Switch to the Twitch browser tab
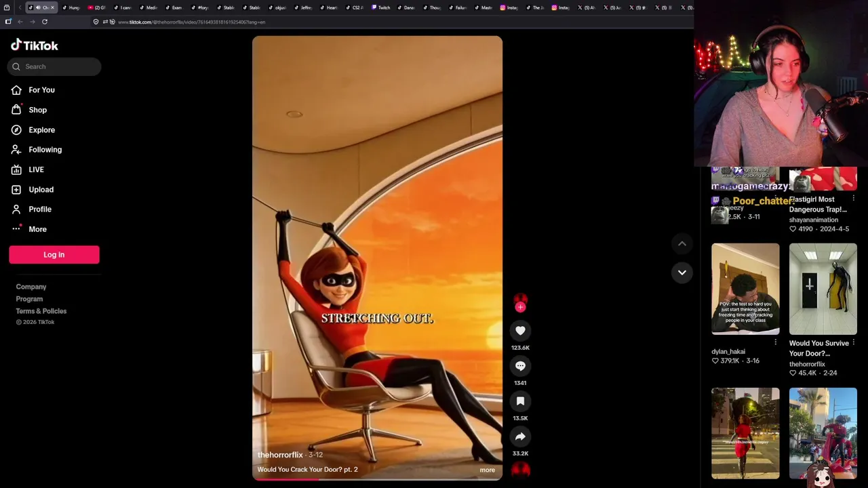Image resolution: width=868 pixels, height=488 pixels. (380, 7)
